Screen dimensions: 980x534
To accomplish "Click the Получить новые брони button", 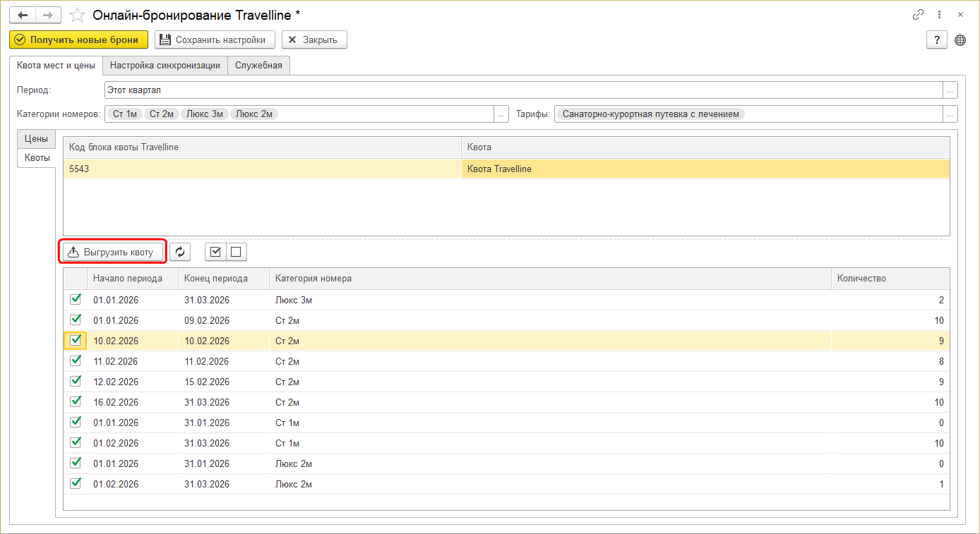I will [78, 40].
